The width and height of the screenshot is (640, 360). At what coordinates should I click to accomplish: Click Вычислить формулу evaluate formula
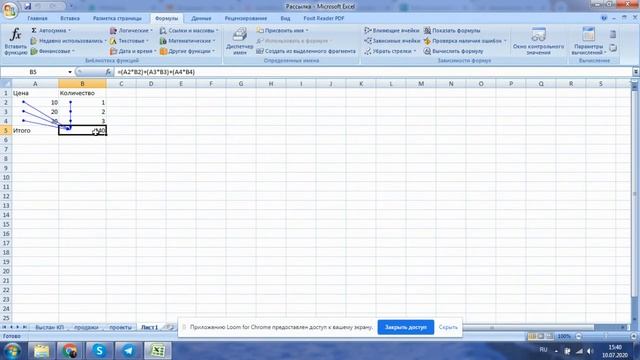[x=453, y=51]
